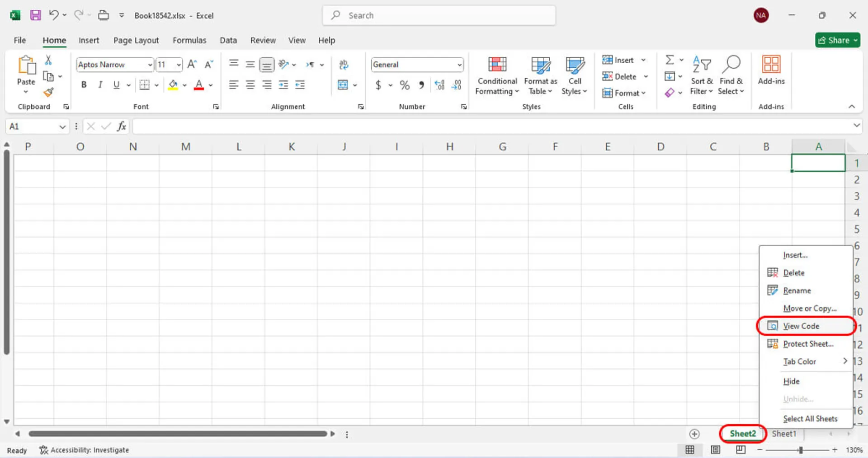Screen dimensions: 868x458
Task: Click Accessibility: Investigate in status bar
Action: [85, 450]
